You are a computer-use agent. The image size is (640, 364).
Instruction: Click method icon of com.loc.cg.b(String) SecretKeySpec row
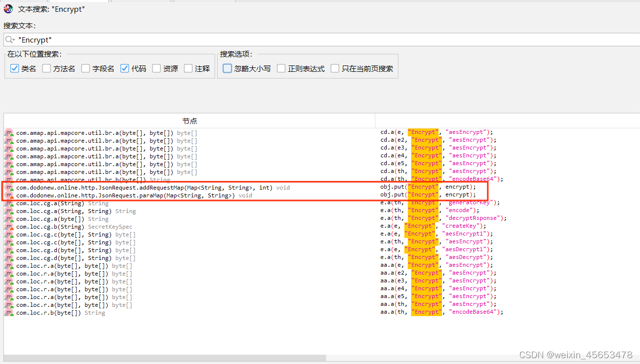click(x=9, y=227)
